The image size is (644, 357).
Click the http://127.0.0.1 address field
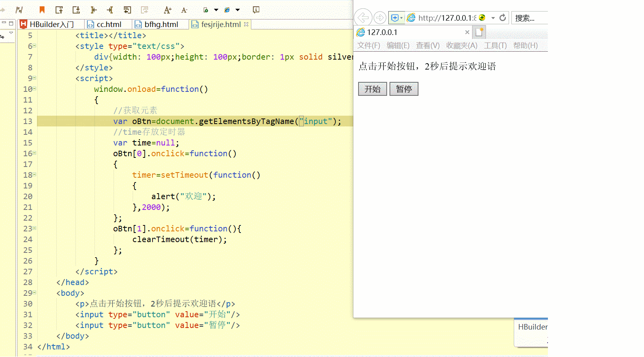447,18
